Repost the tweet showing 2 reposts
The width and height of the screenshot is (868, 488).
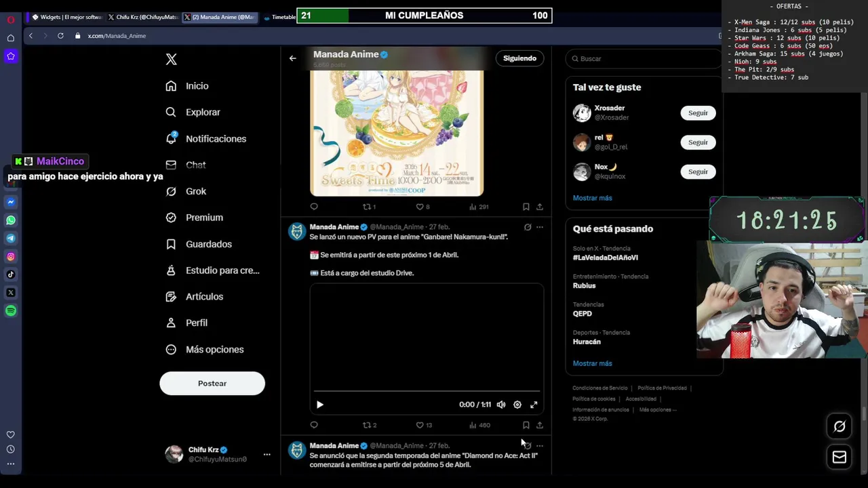click(x=370, y=425)
